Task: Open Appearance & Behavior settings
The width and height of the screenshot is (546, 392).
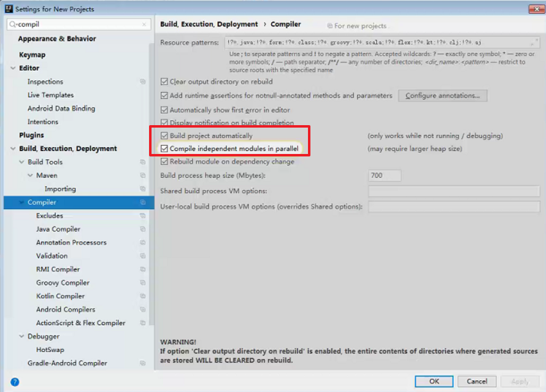Action: [x=57, y=39]
